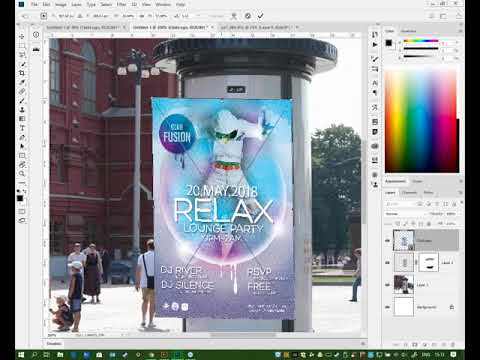
Task: Switch to the first document tab
Action: point(83,27)
